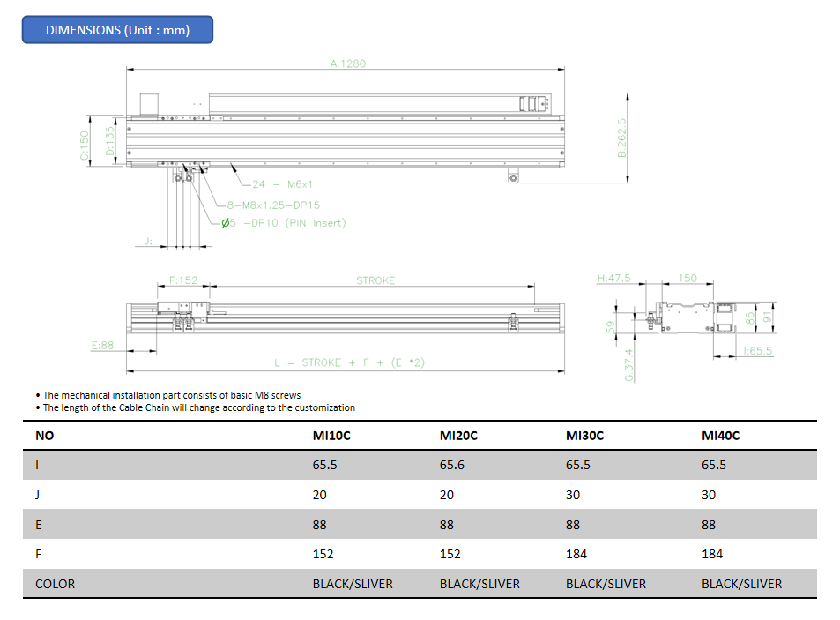The height and width of the screenshot is (620, 840).
Task: Click the 59 dimension in end view
Action: [x=610, y=327]
